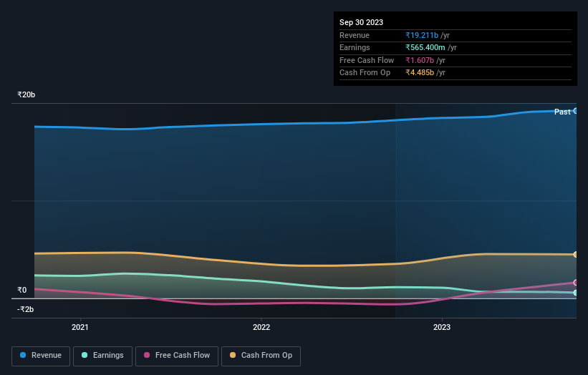Click the Free Cash Flow label in tooltip
The width and height of the screenshot is (588, 375).
tap(367, 60)
